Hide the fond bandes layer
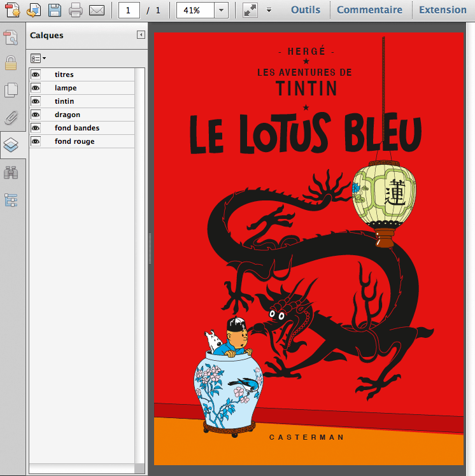Viewport: 475px width, 476px height. [36, 128]
